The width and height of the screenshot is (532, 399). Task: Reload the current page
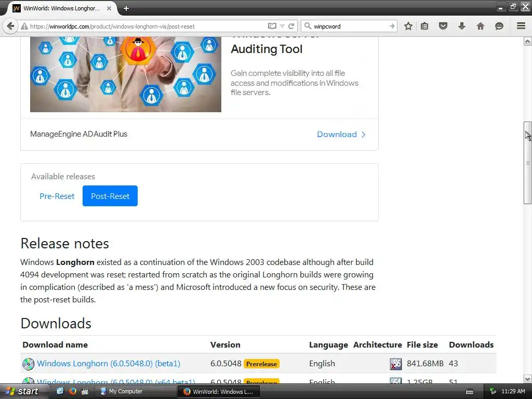click(291, 26)
